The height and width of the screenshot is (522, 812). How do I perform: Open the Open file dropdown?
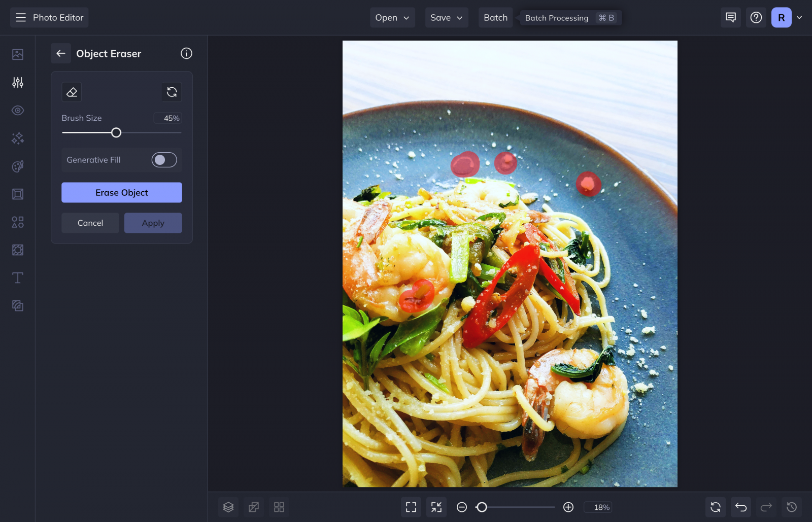[x=392, y=17]
